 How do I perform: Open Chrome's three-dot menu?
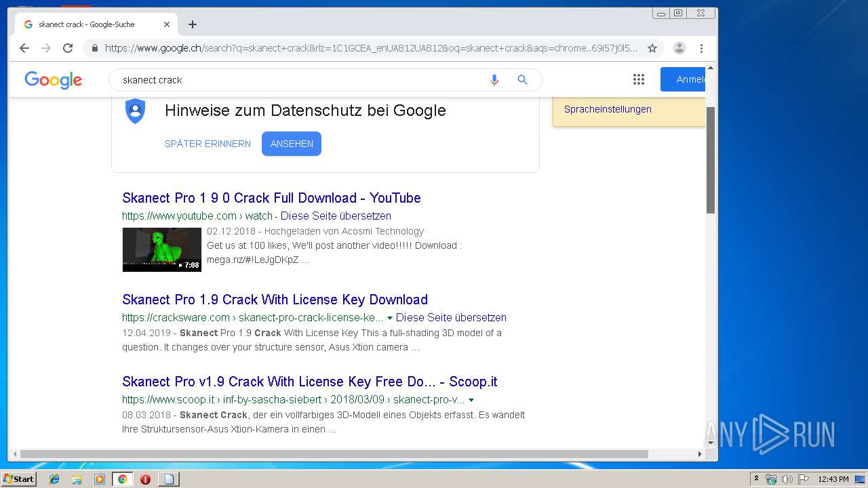click(701, 48)
